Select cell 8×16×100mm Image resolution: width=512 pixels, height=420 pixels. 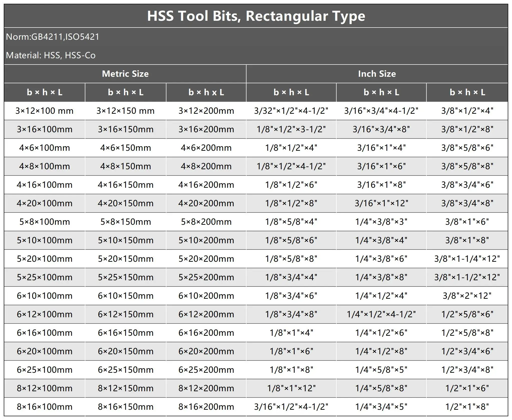click(45, 407)
